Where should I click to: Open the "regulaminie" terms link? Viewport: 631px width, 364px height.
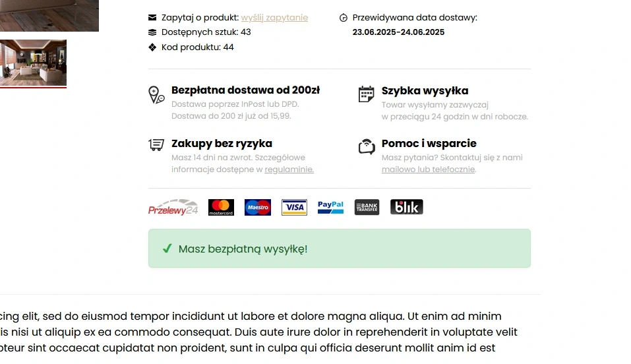pos(289,169)
